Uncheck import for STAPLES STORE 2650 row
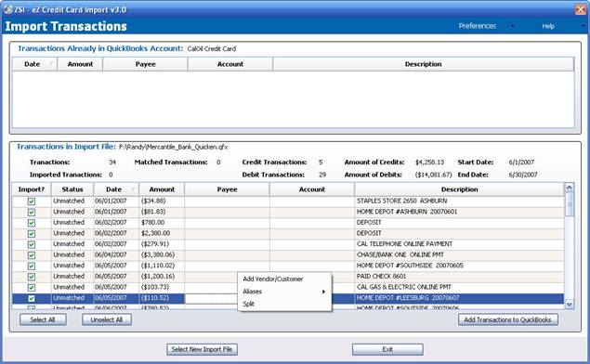Screen dimensions: 590x364 point(32,201)
